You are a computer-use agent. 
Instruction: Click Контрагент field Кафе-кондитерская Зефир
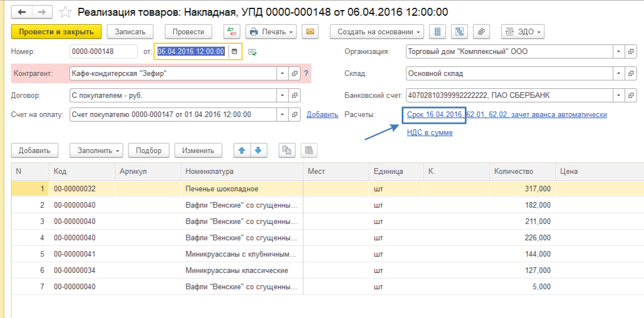[x=174, y=74]
